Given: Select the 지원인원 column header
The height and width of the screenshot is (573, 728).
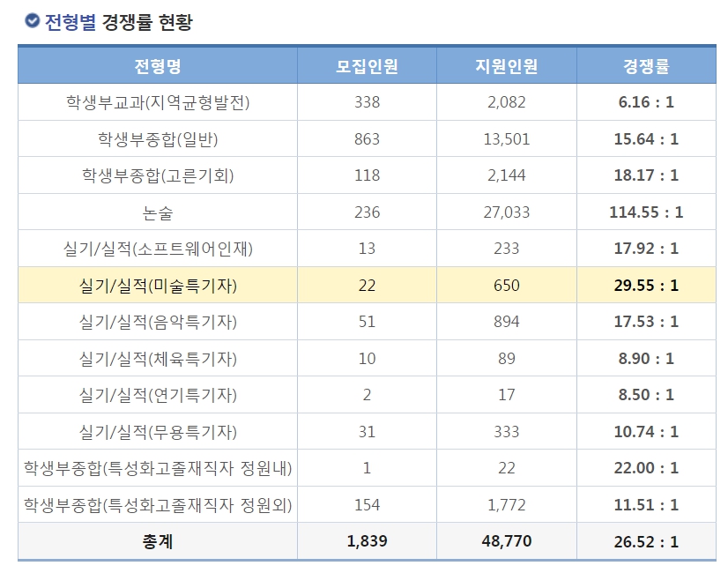Looking at the screenshot, I should [x=507, y=66].
